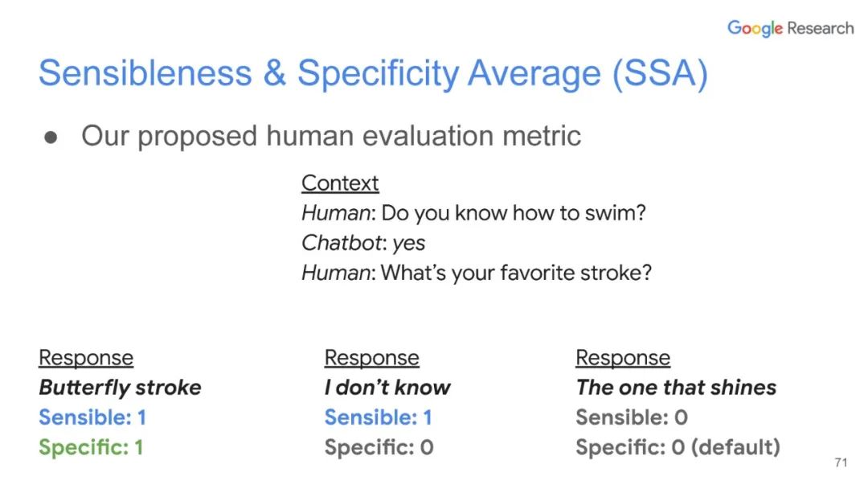The width and height of the screenshot is (868, 489).
Task: Click 'Sensible: 1' under 'Butterfly stroke'
Action: (92, 417)
